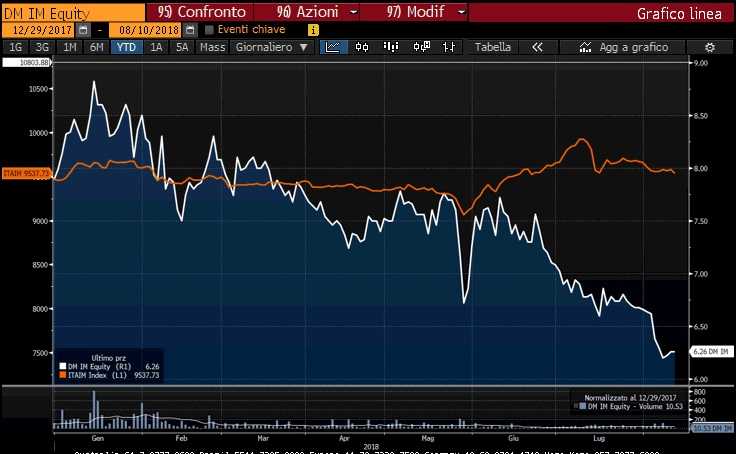Image resolution: width=736 pixels, height=454 pixels.
Task: Select the 3G time range
Action: [42, 47]
